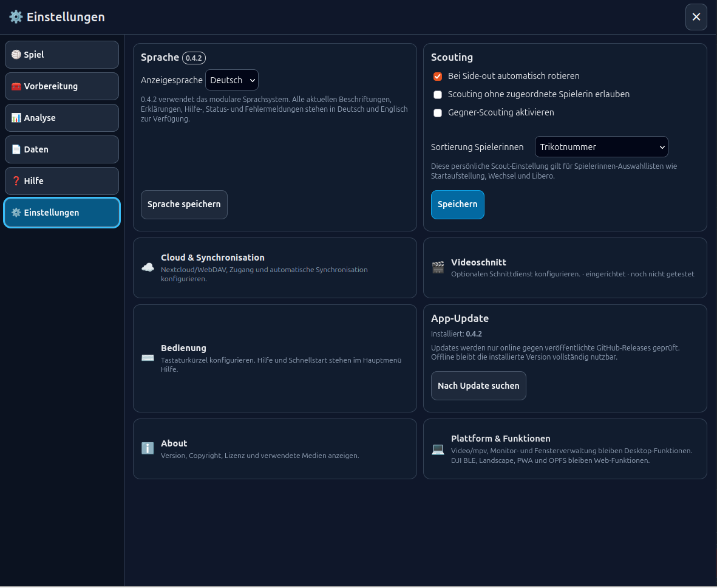Click the gear icon beside the Einstellungen title
717x588 pixels.
16,17
